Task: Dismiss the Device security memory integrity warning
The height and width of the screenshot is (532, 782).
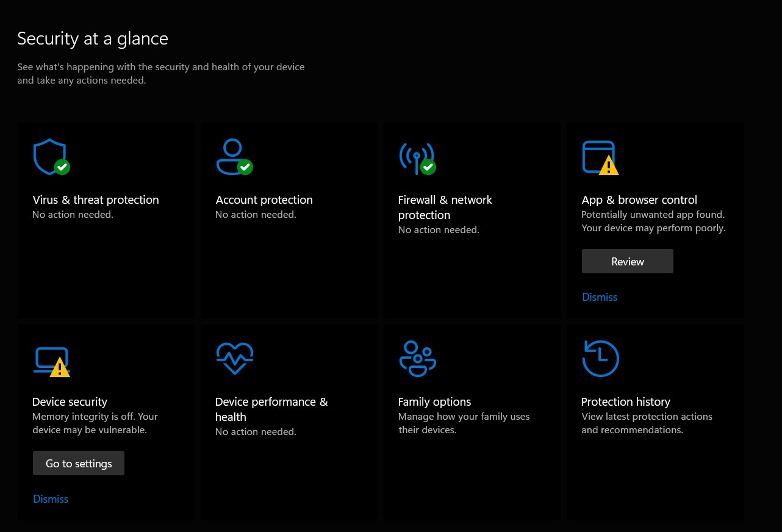Action: 51,499
